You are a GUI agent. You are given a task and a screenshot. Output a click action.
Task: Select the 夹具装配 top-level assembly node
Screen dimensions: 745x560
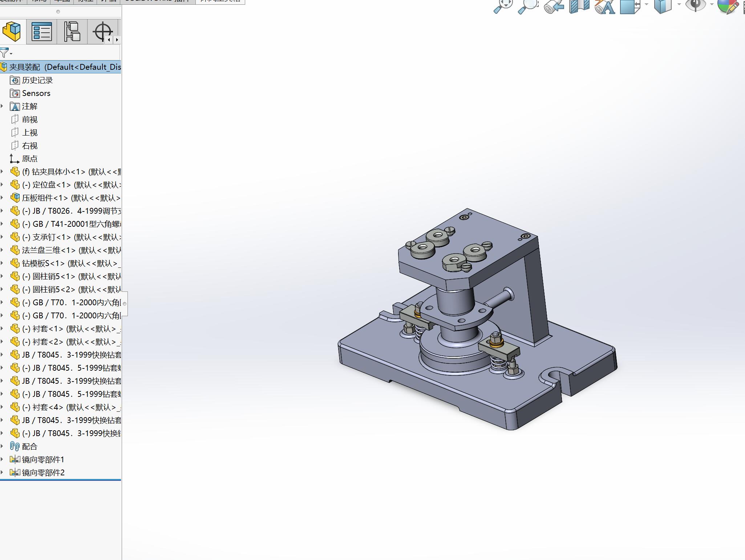pyautogui.click(x=60, y=67)
